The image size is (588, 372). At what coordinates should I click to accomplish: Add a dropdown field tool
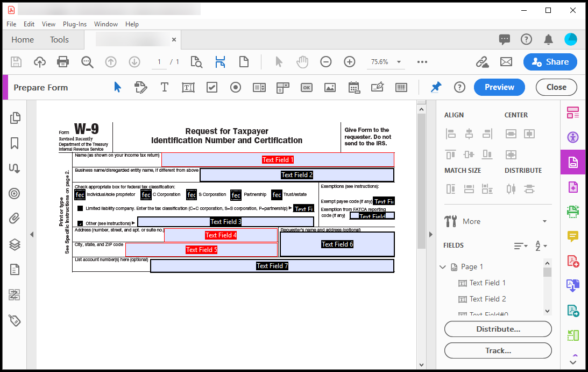pos(283,88)
